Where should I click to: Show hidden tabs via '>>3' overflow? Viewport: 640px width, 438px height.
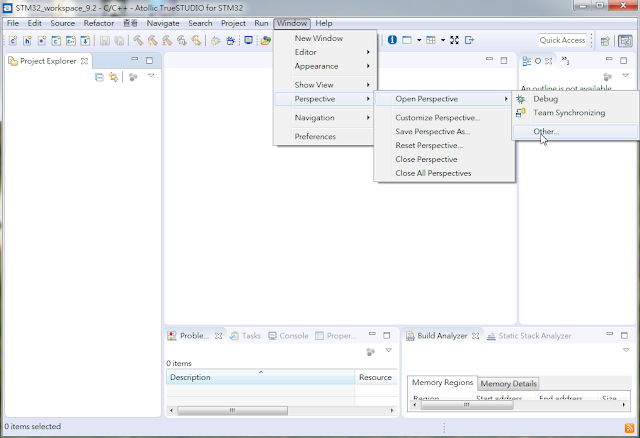point(565,61)
